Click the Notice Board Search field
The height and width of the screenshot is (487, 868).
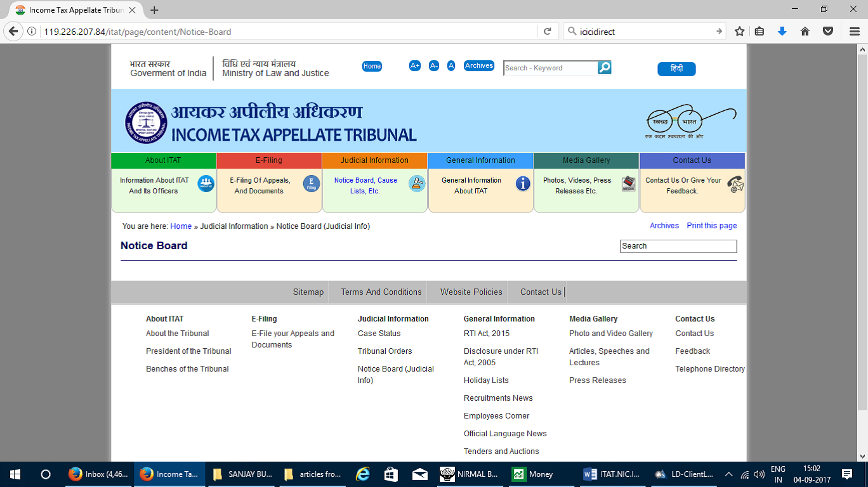tap(678, 246)
